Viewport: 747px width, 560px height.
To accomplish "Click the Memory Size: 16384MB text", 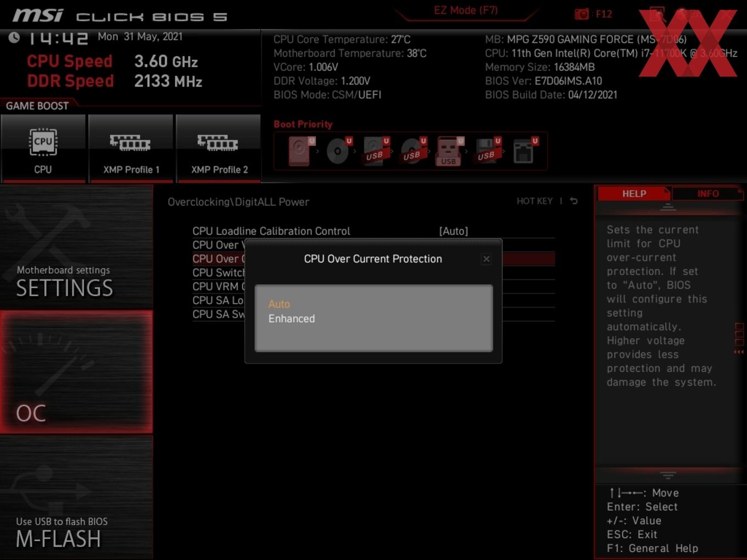I will point(540,67).
